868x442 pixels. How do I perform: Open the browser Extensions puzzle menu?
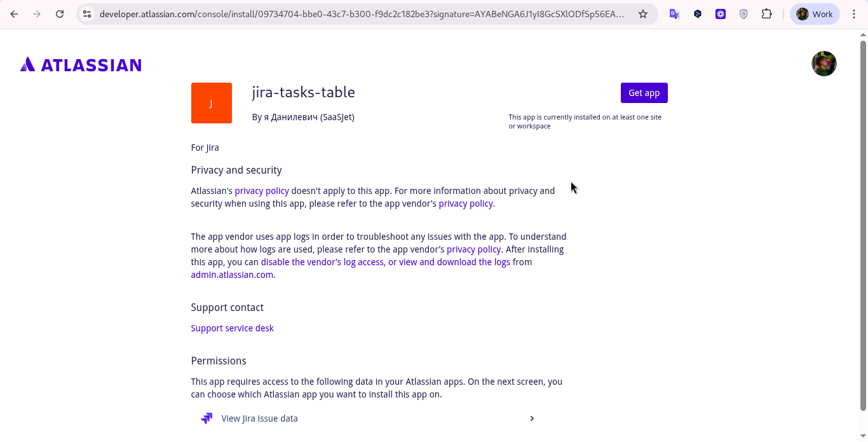click(x=766, y=14)
